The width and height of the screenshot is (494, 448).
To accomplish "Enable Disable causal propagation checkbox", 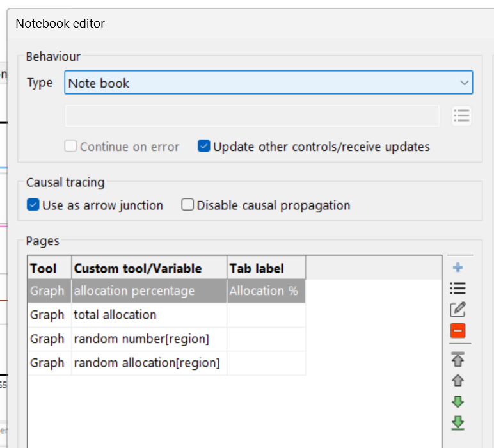I will [x=187, y=204].
